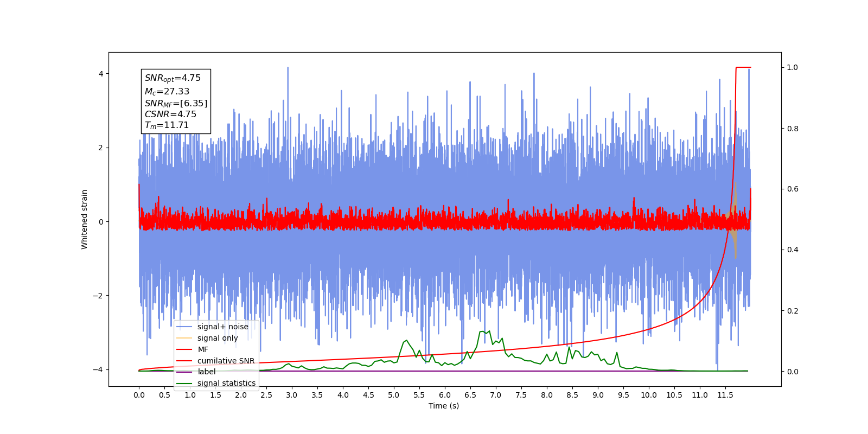
Task: Click the left-axis tick label 4
Action: pyautogui.click(x=100, y=74)
